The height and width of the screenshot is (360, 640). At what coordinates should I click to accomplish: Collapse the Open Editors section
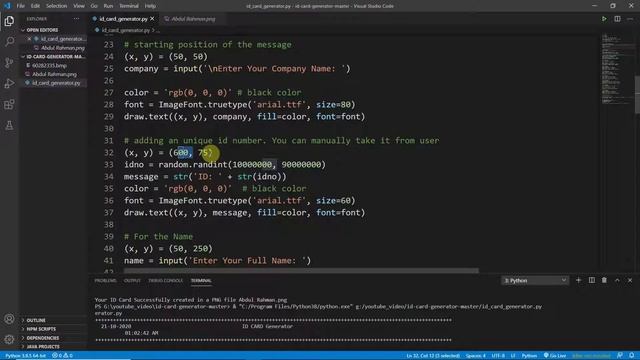coord(41,30)
